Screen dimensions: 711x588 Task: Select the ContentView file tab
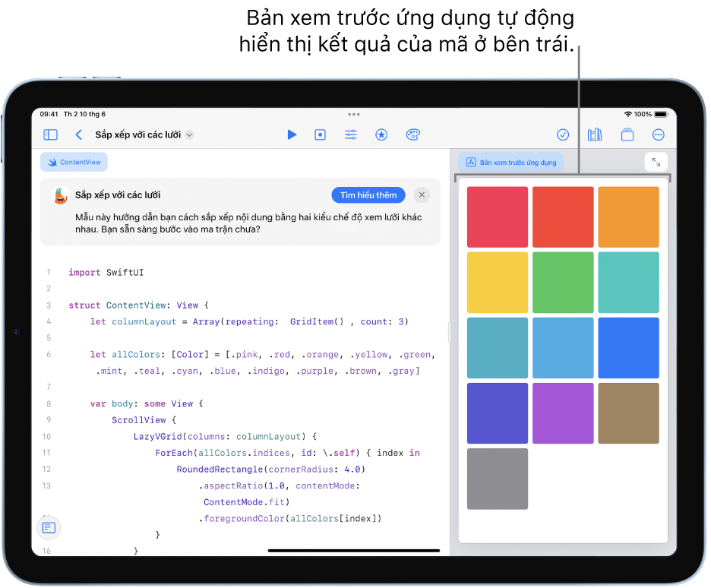point(74,163)
